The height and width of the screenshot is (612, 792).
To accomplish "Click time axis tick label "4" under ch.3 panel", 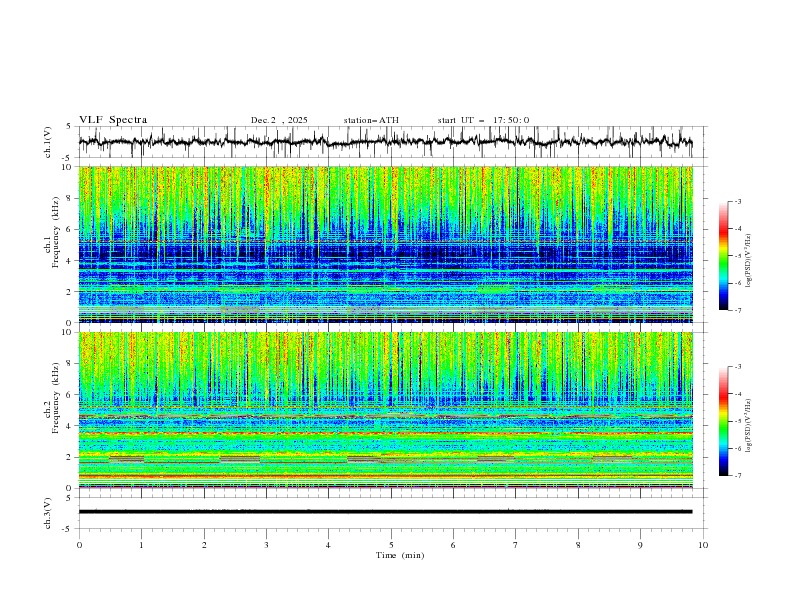I will coord(328,545).
